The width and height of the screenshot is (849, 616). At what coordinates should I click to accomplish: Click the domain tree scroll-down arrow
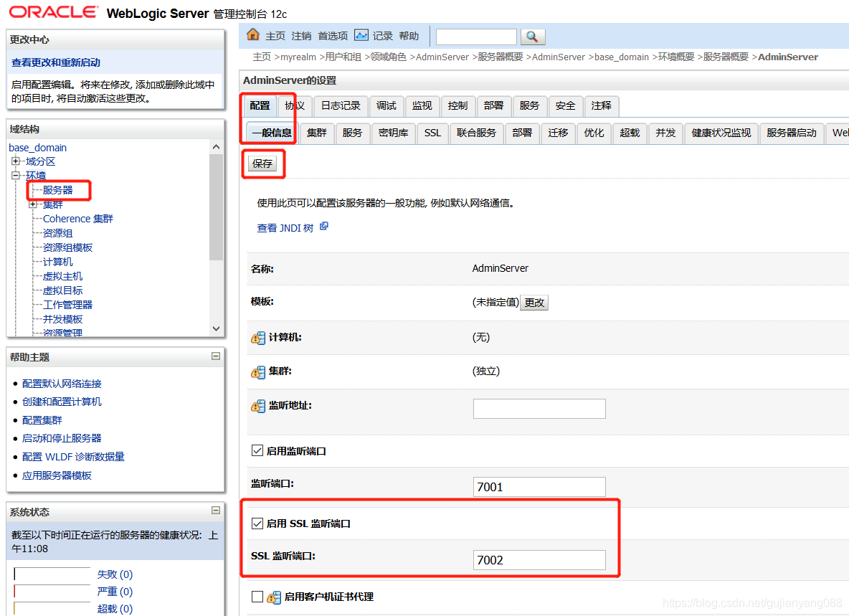tap(216, 328)
